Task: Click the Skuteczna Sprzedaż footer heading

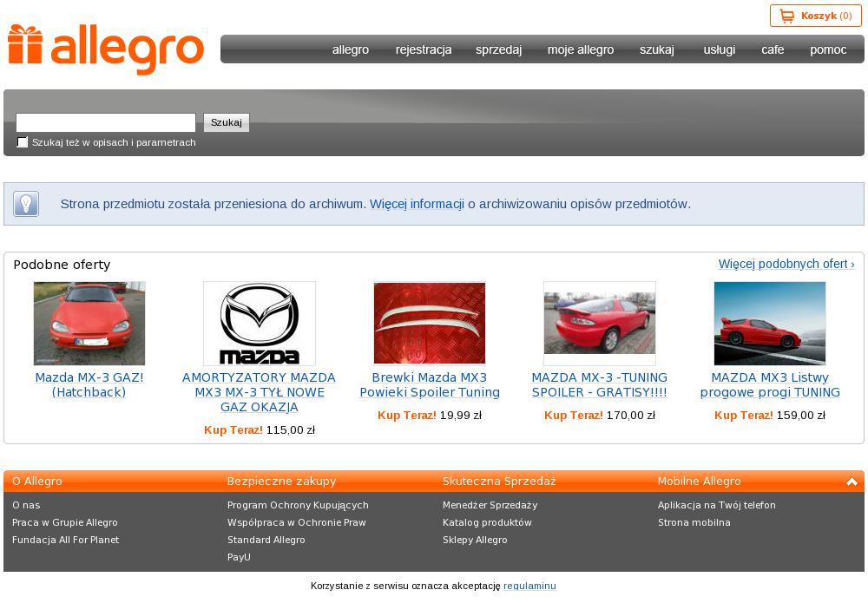Action: 499,482
